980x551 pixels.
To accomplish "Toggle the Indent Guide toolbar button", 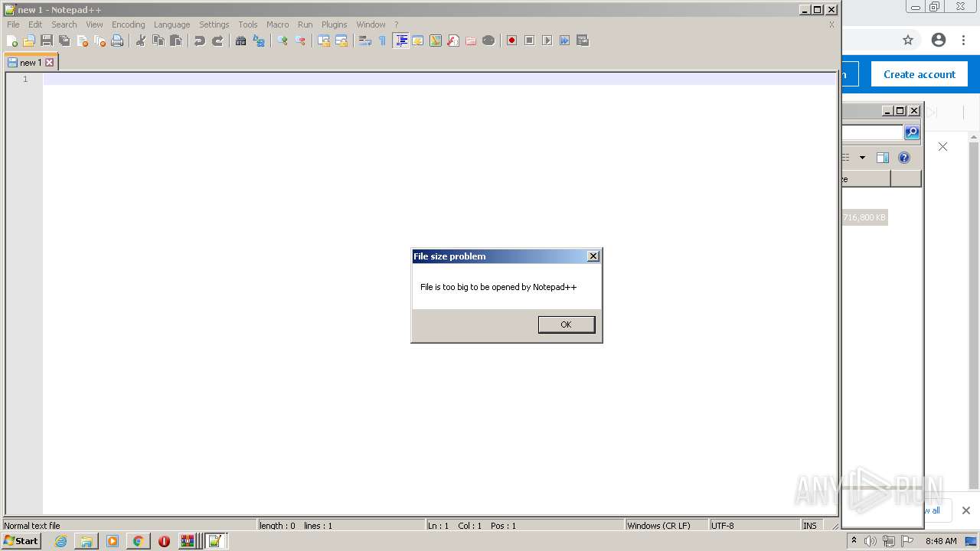I will (x=400, y=41).
